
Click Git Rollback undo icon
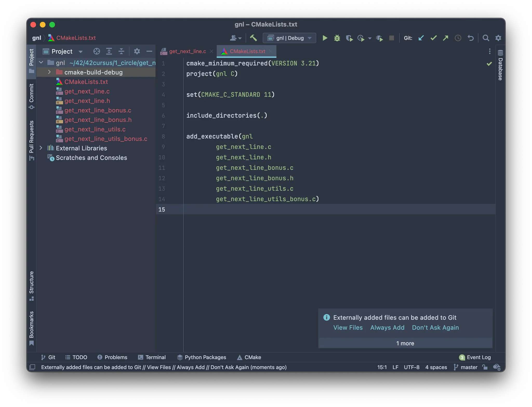[470, 38]
